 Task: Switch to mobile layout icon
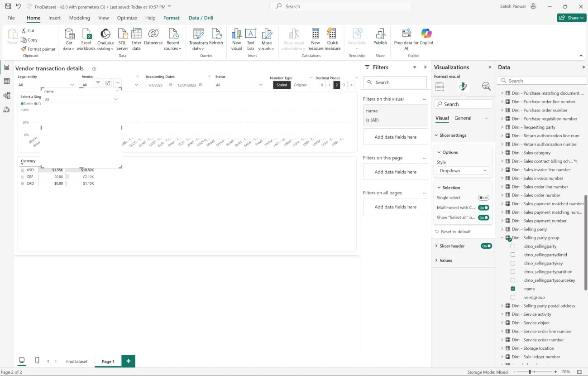click(x=37, y=361)
